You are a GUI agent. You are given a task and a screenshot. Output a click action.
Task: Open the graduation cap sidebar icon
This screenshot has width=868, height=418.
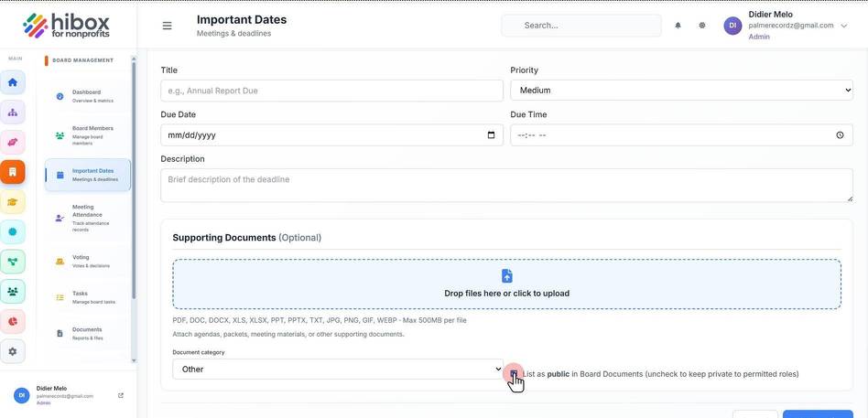click(13, 202)
